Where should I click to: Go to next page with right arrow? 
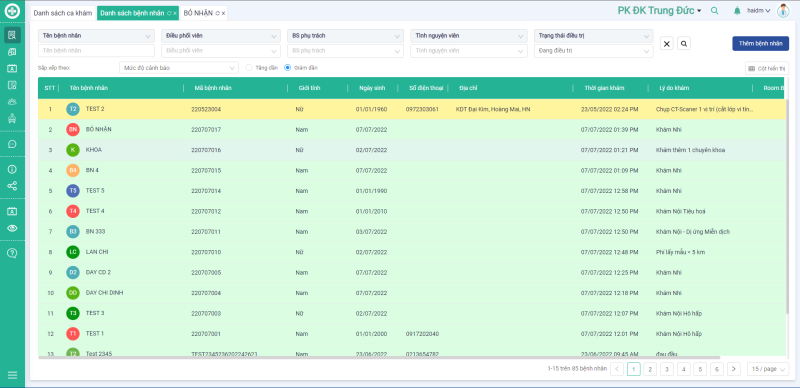tap(734, 369)
